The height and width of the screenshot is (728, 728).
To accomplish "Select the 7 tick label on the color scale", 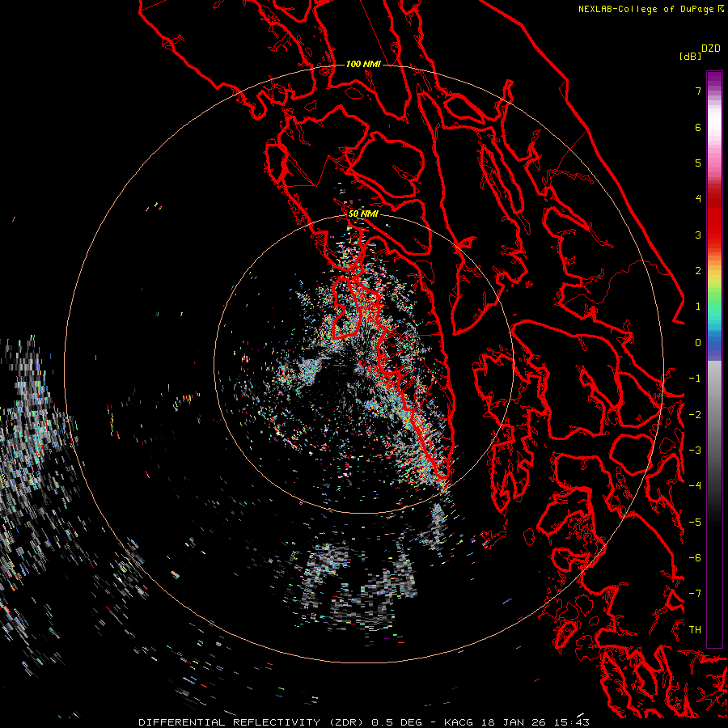I will 698,91.
